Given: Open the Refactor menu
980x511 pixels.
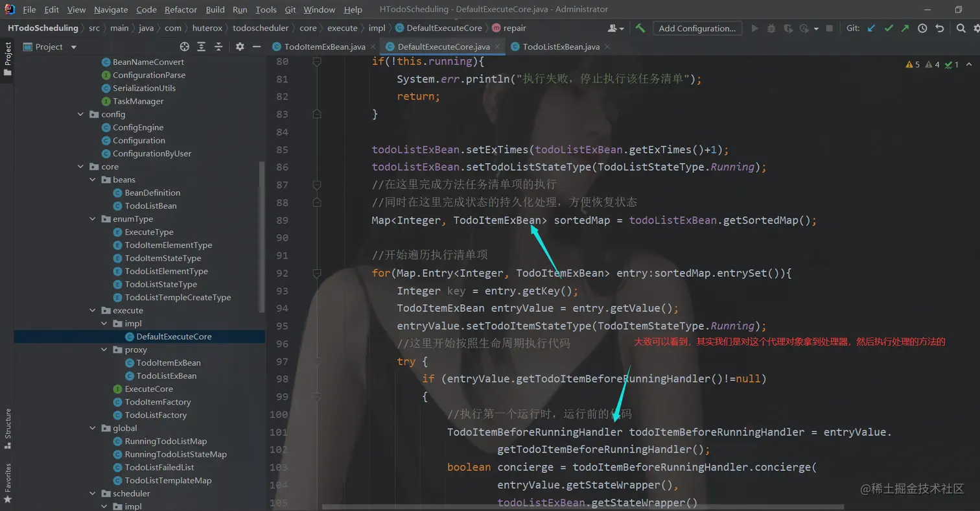Looking at the screenshot, I should (181, 10).
